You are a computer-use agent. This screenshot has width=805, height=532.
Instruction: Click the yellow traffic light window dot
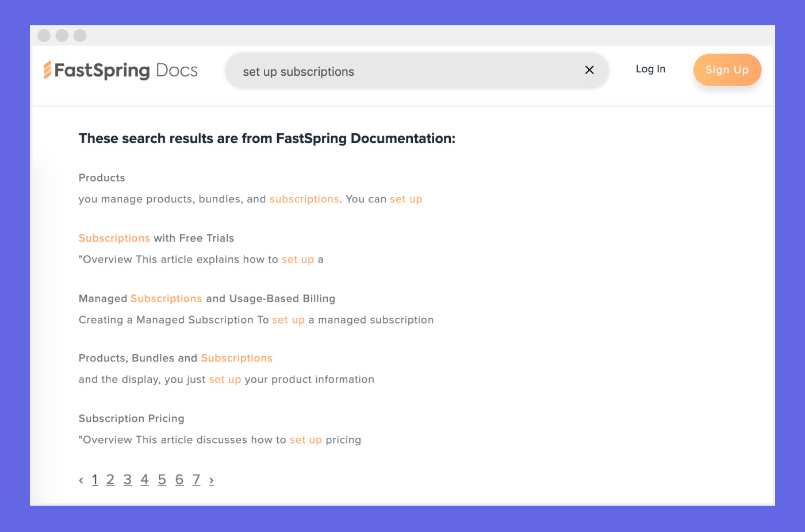coord(62,35)
